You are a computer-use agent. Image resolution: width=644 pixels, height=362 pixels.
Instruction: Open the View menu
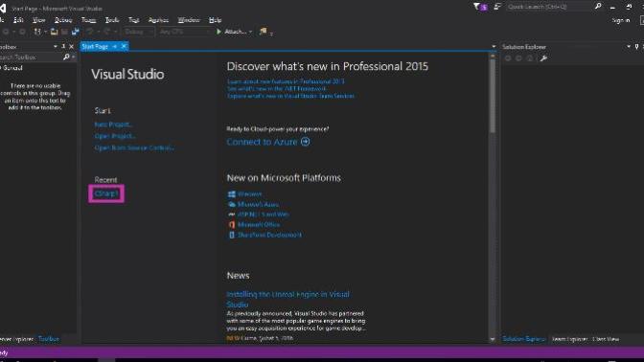(39, 20)
